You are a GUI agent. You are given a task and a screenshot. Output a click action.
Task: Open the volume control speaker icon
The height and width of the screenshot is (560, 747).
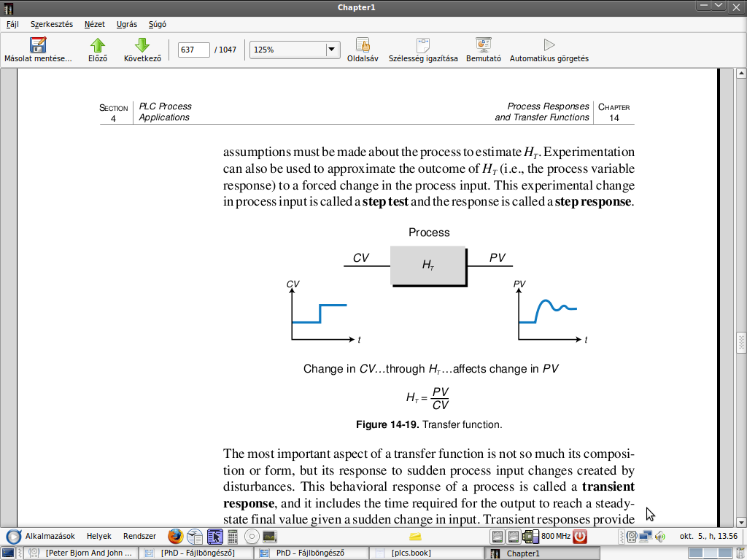[659, 537]
